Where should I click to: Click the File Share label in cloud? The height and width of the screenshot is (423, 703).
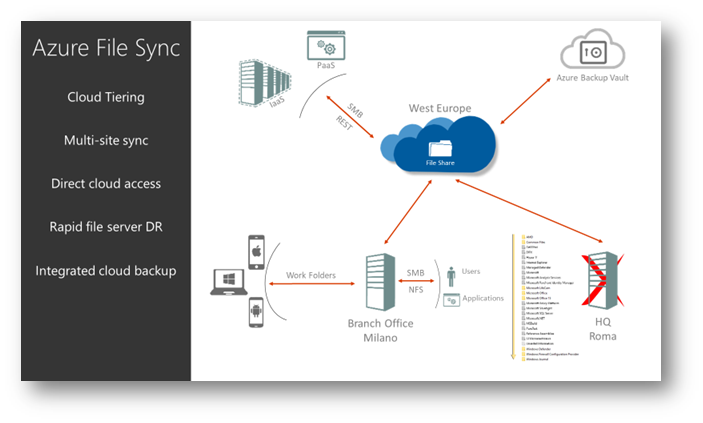click(440, 163)
